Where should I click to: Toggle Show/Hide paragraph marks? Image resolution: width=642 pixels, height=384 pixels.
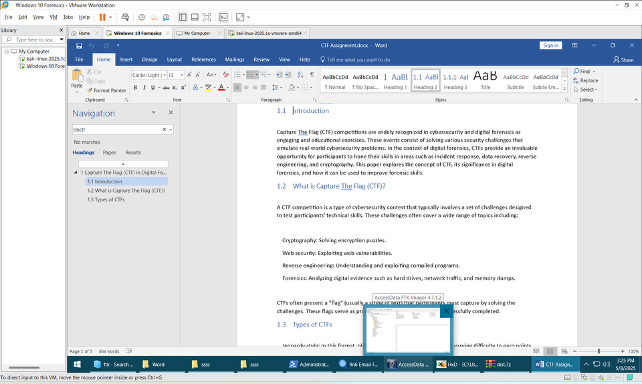(312, 75)
